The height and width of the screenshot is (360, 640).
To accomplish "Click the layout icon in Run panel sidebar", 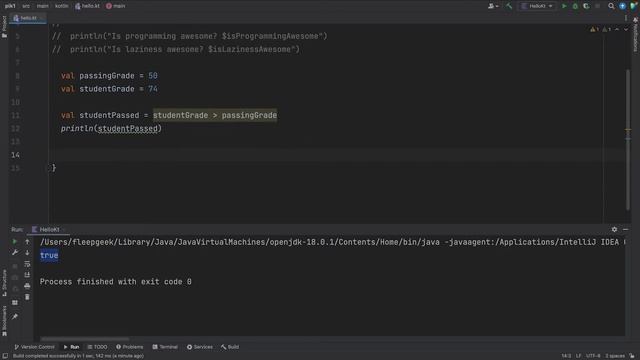I will pyautogui.click(x=15, y=303).
